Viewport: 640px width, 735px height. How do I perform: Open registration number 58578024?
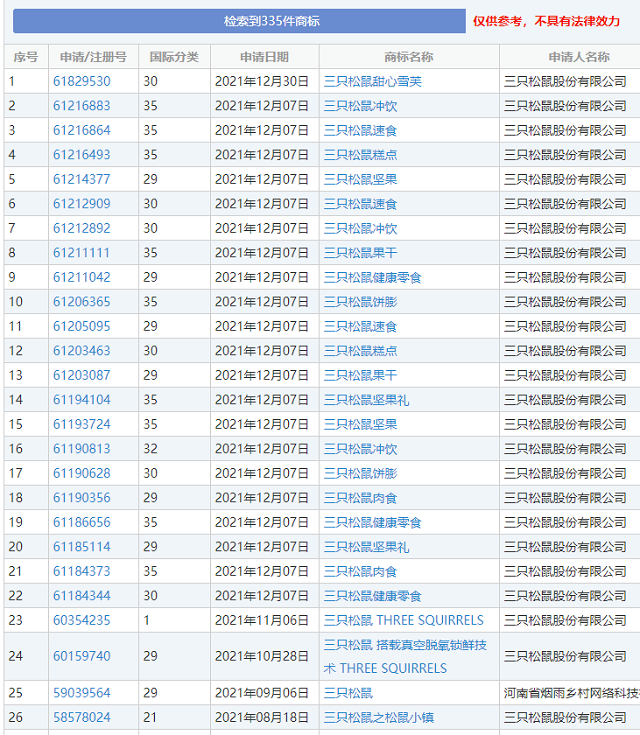[82, 718]
